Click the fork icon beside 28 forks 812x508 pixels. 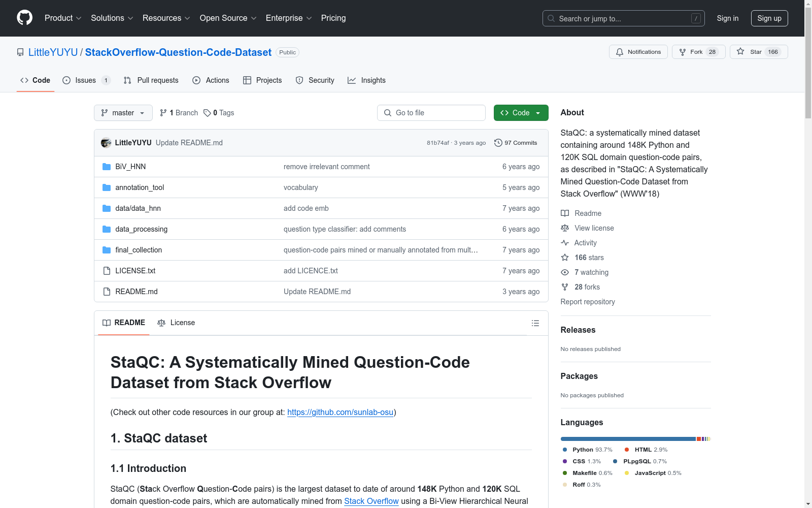click(565, 287)
